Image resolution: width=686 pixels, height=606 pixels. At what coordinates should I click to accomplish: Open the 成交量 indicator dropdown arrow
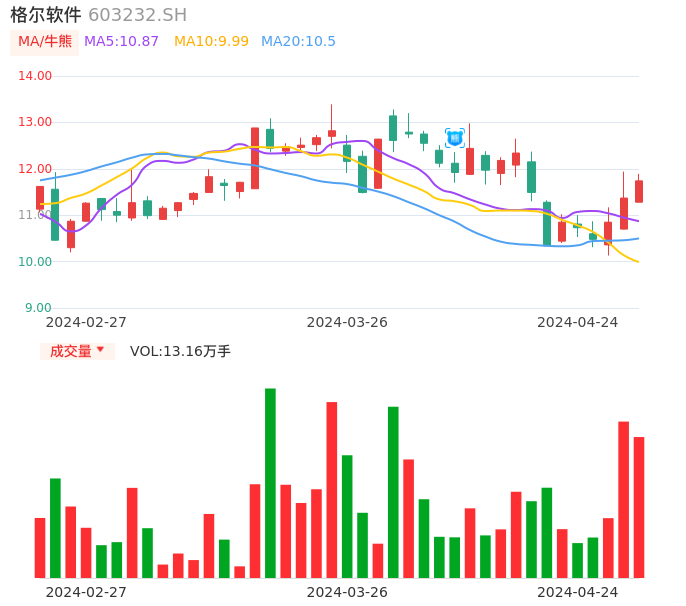[100, 350]
